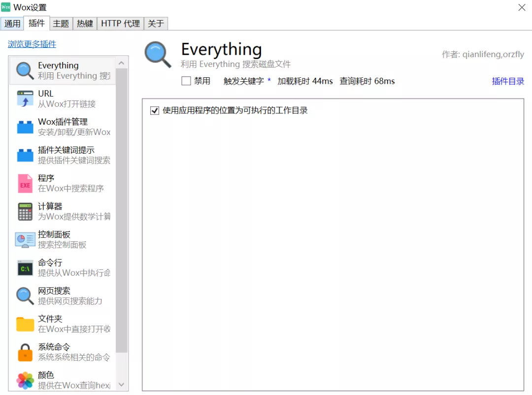Select the 命令行 plugin row text
The width and height of the screenshot is (532, 395).
point(74,268)
